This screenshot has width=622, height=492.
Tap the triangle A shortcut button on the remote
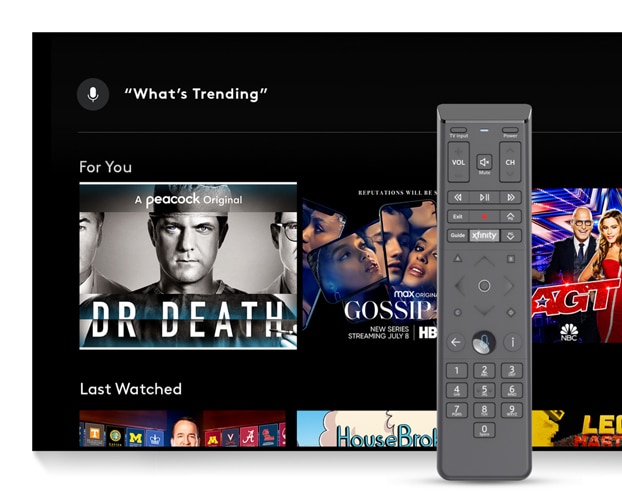[458, 259]
